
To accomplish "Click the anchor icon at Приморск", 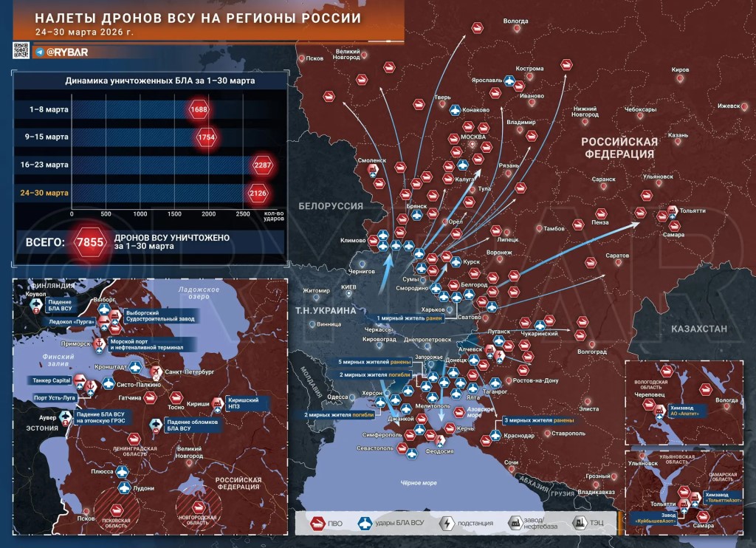I will pos(100,343).
